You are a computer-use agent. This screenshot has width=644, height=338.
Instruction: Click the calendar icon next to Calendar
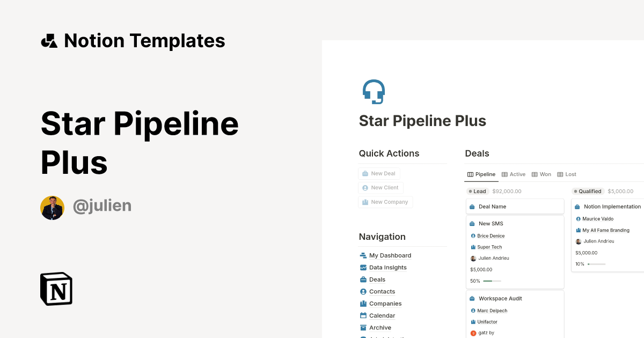coord(363,315)
